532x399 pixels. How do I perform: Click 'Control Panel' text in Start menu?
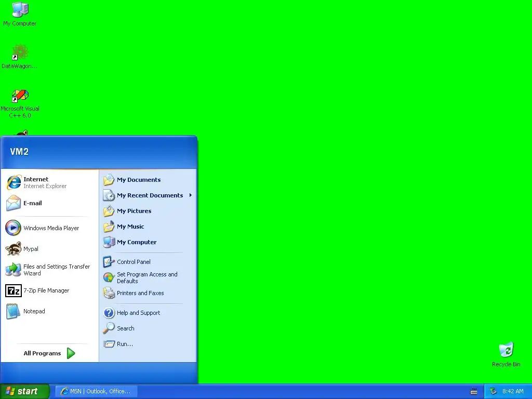pyautogui.click(x=134, y=262)
